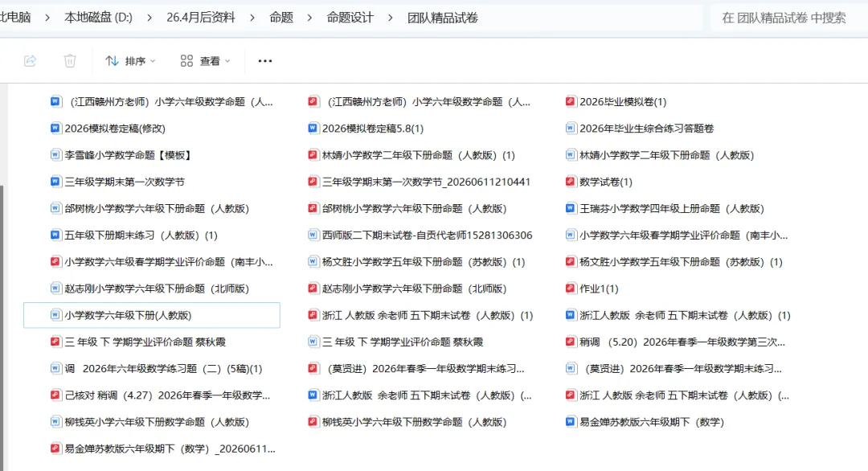Click the PDF icon of 易金婵苏教版六年级期下 (数学) _20260611
The image size is (868, 471).
tap(55, 448)
